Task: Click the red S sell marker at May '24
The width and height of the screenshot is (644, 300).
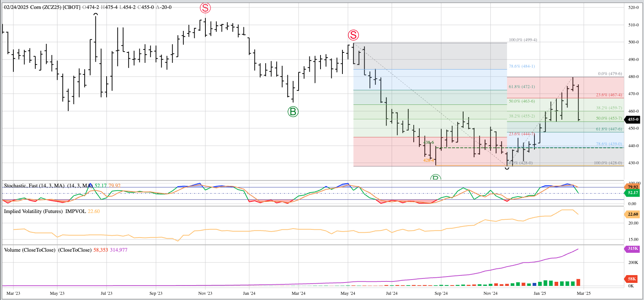Action: click(x=353, y=35)
